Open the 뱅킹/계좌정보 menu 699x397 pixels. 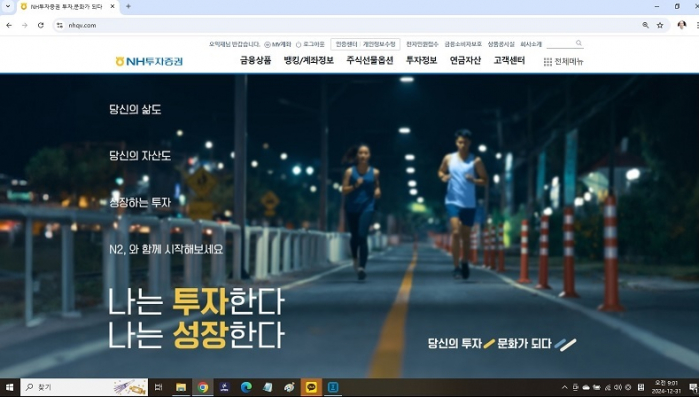click(x=308, y=61)
